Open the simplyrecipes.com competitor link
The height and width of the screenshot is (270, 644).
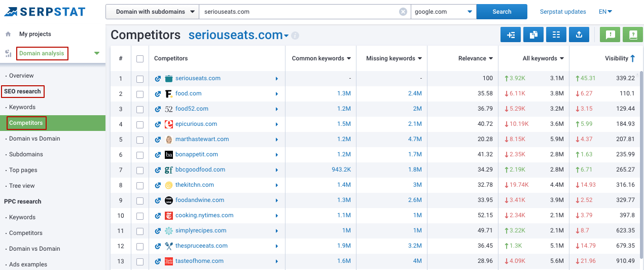[x=201, y=230]
